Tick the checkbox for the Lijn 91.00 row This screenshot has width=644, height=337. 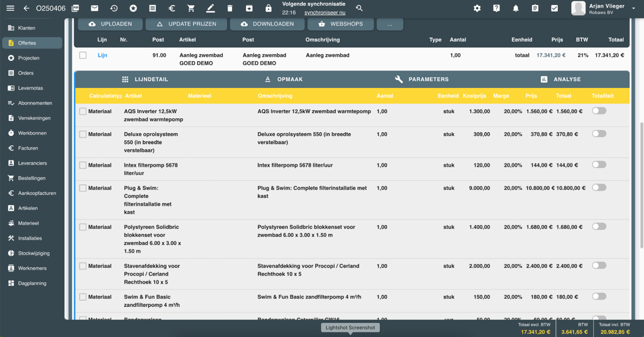click(x=83, y=55)
